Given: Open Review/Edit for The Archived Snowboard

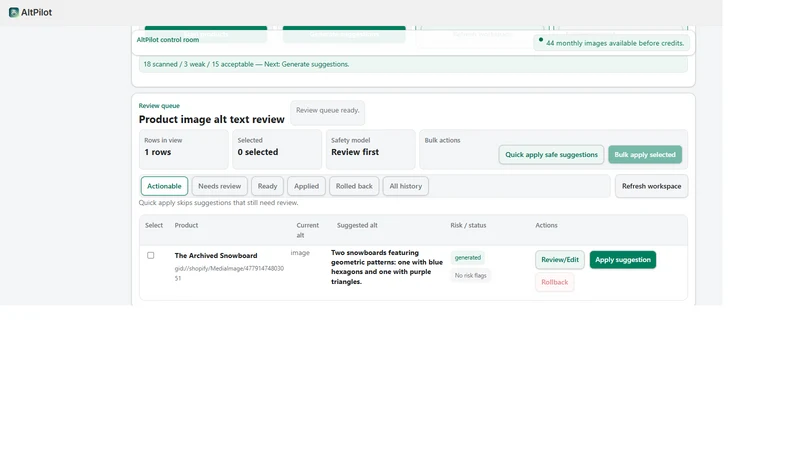Looking at the screenshot, I should (x=560, y=260).
